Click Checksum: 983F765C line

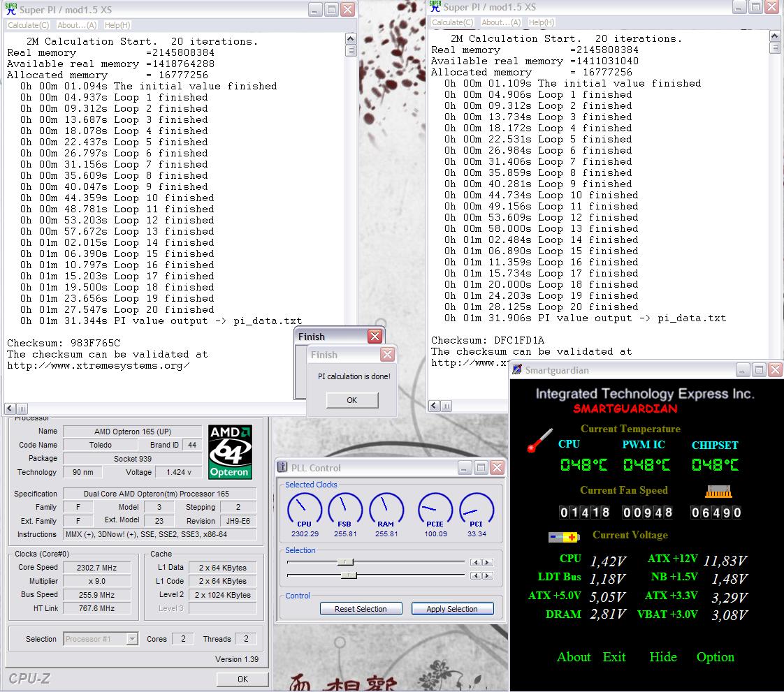click(64, 344)
